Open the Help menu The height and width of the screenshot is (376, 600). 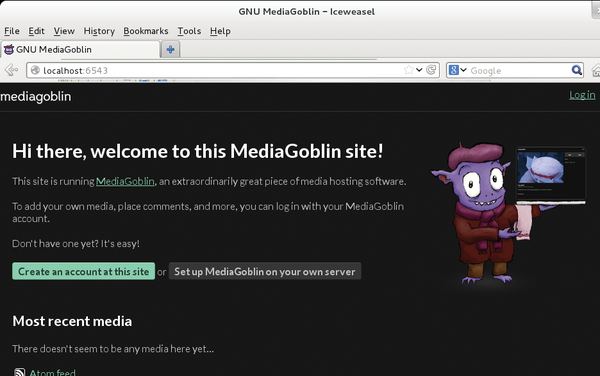click(x=220, y=31)
